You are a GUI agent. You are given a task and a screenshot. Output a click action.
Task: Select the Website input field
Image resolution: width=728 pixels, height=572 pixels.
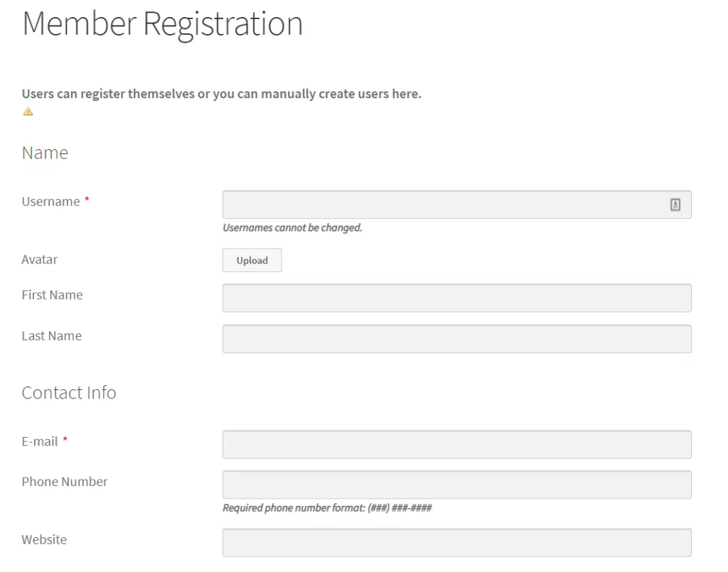tap(456, 543)
